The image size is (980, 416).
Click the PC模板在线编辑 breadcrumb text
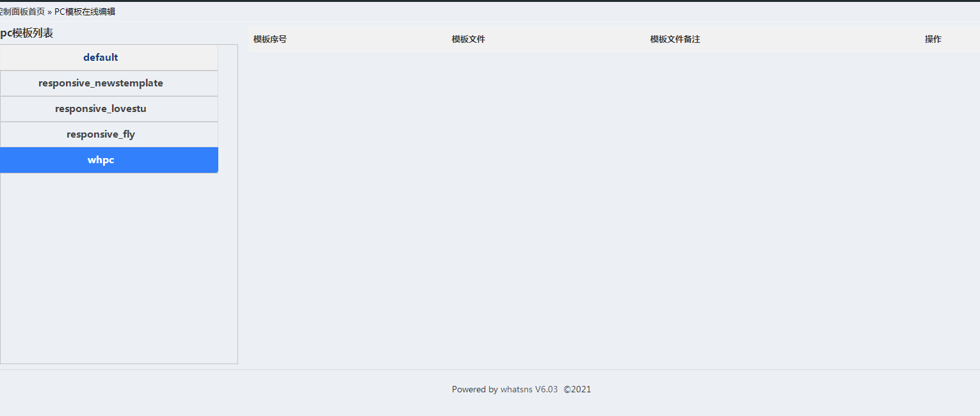84,12
